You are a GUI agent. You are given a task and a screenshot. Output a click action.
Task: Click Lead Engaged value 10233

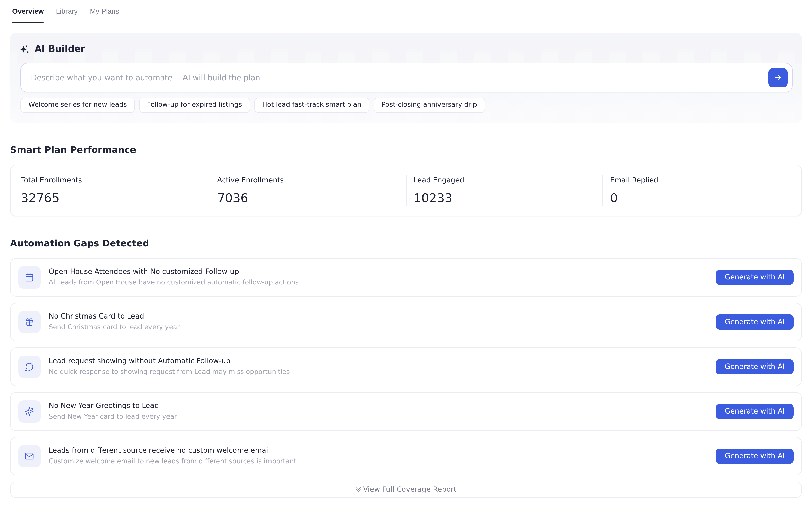click(432, 198)
